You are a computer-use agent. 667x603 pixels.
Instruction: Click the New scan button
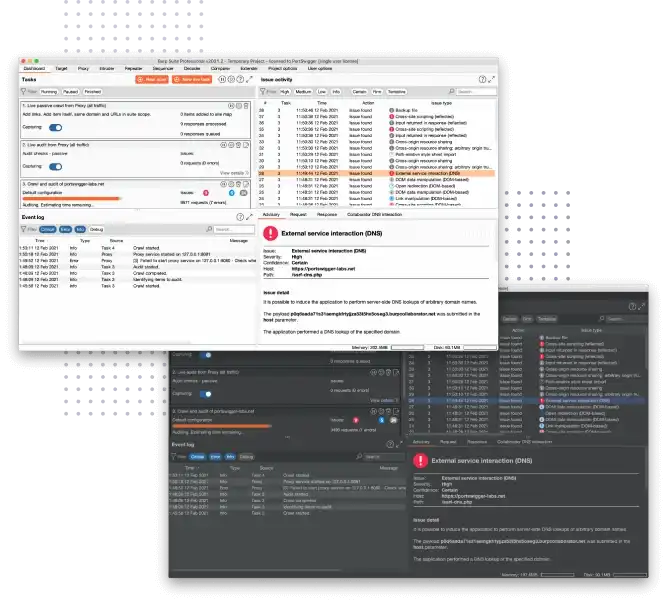(x=152, y=80)
